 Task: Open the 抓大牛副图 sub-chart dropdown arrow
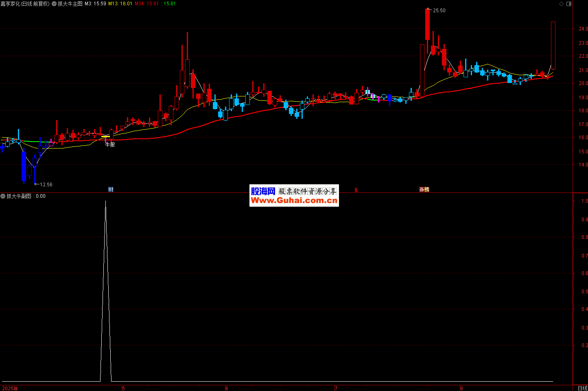(x=3, y=196)
